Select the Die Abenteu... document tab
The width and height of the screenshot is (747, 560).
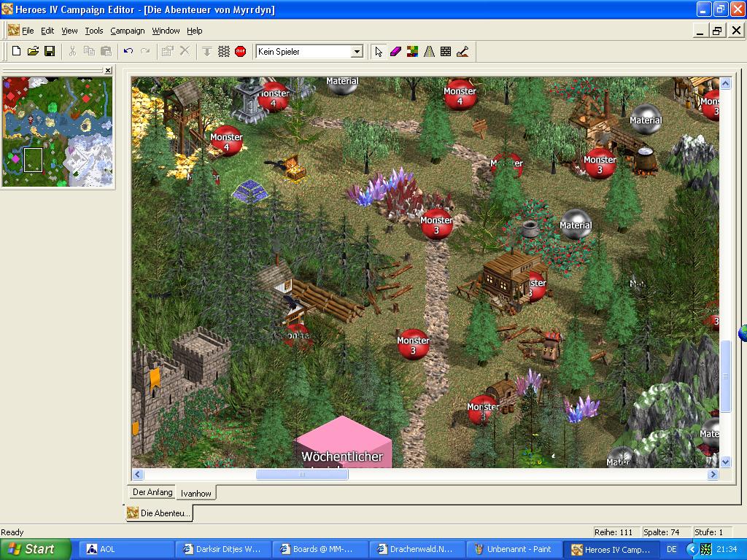tap(160, 513)
